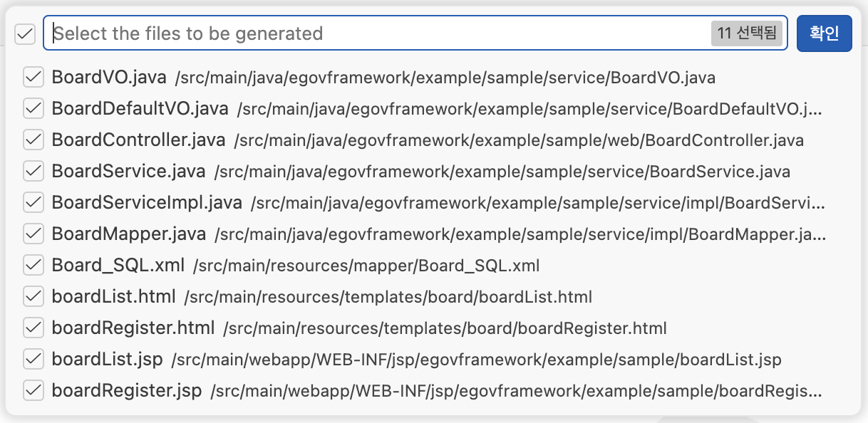Toggle the select-all checkbox
Viewport: 868px width, 423px height.
point(25,33)
